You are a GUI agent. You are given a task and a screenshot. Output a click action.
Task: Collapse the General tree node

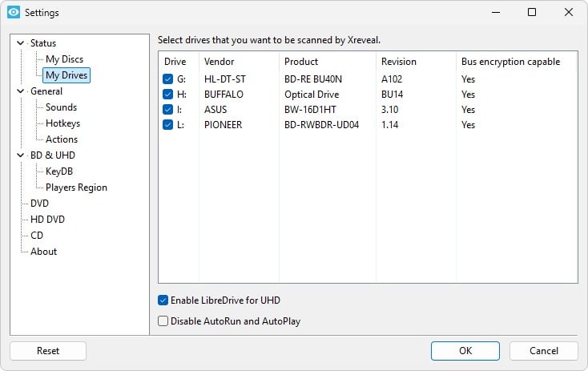(x=21, y=91)
